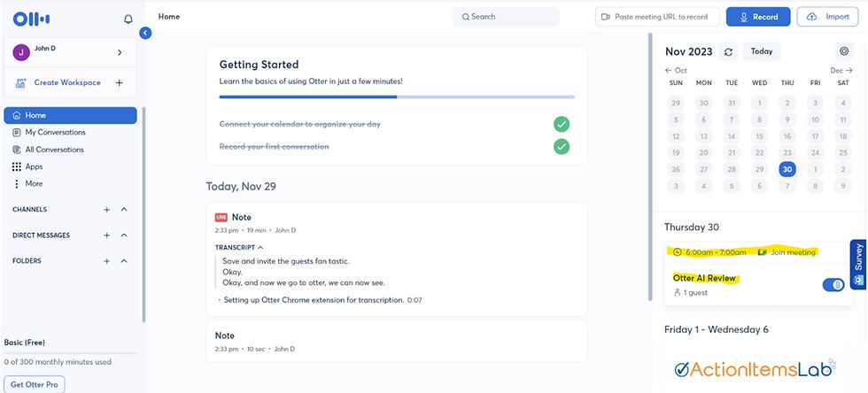Click the Search input field
The width and height of the screenshot is (868, 393).
click(x=507, y=17)
